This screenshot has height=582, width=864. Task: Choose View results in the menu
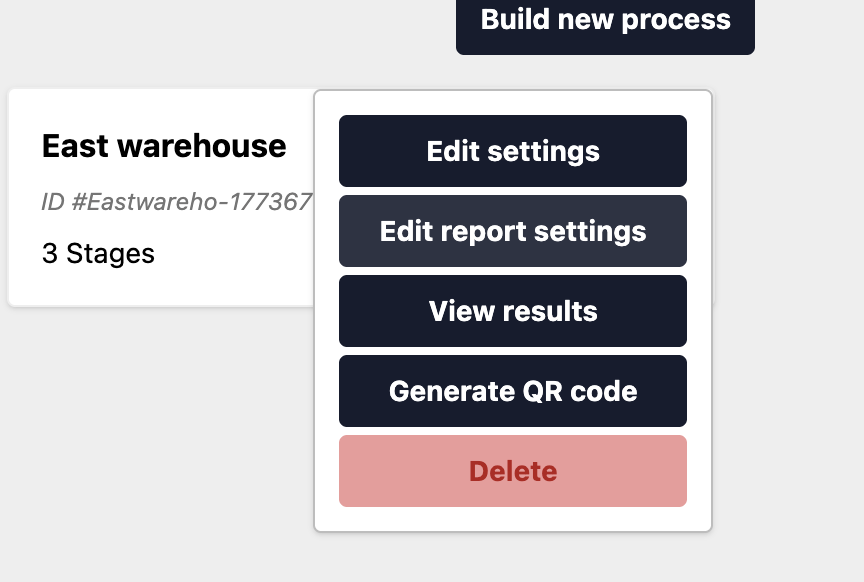pyautogui.click(x=513, y=311)
